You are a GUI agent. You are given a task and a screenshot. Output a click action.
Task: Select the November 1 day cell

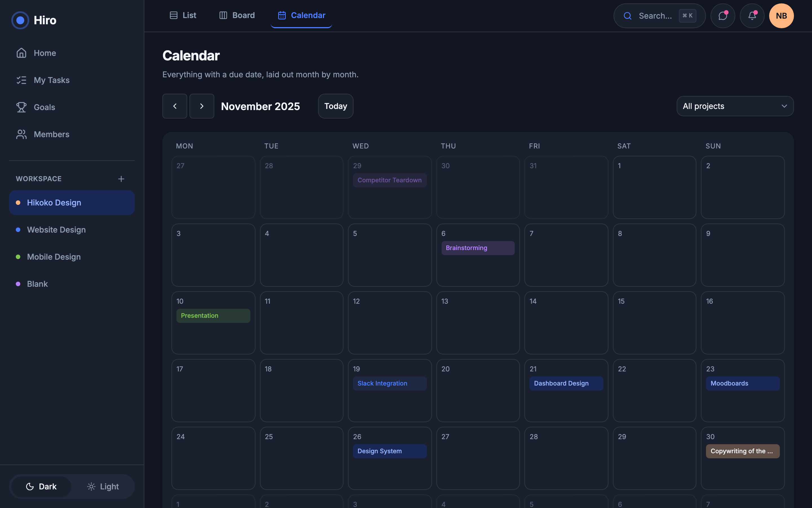click(654, 187)
